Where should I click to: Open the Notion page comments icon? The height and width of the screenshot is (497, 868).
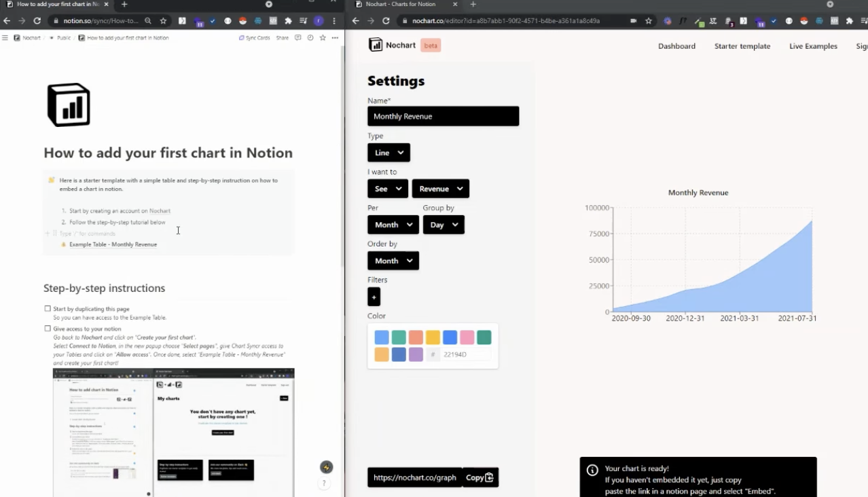click(297, 38)
